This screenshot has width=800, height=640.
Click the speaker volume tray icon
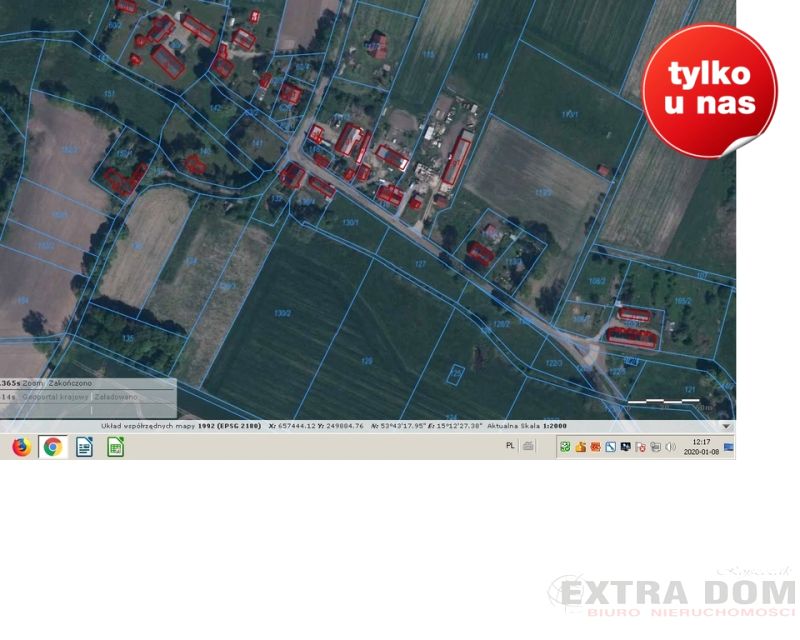pos(670,447)
